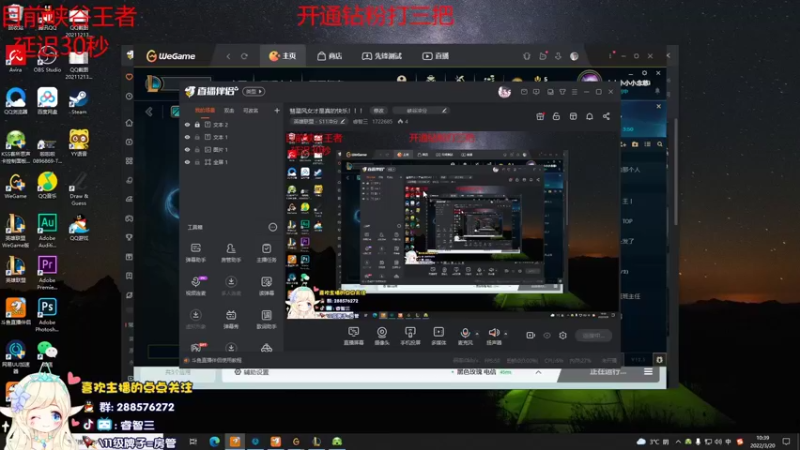
Task: Open the WeGame 直播 tab
Action: coord(435,56)
